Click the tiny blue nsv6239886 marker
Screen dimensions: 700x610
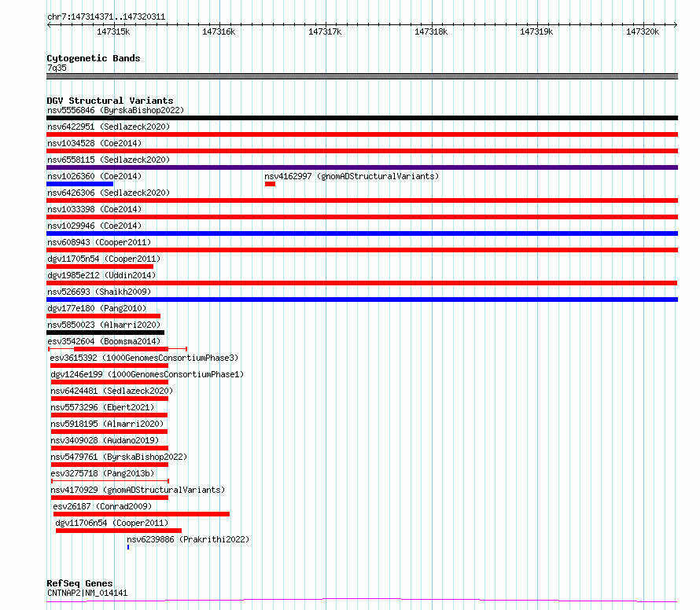[x=128, y=547]
